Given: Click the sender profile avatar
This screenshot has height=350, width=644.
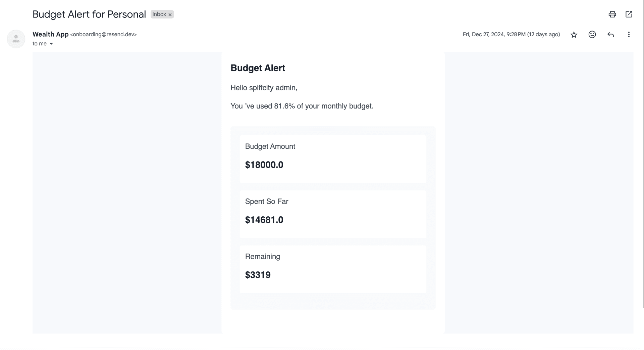Looking at the screenshot, I should click(16, 39).
